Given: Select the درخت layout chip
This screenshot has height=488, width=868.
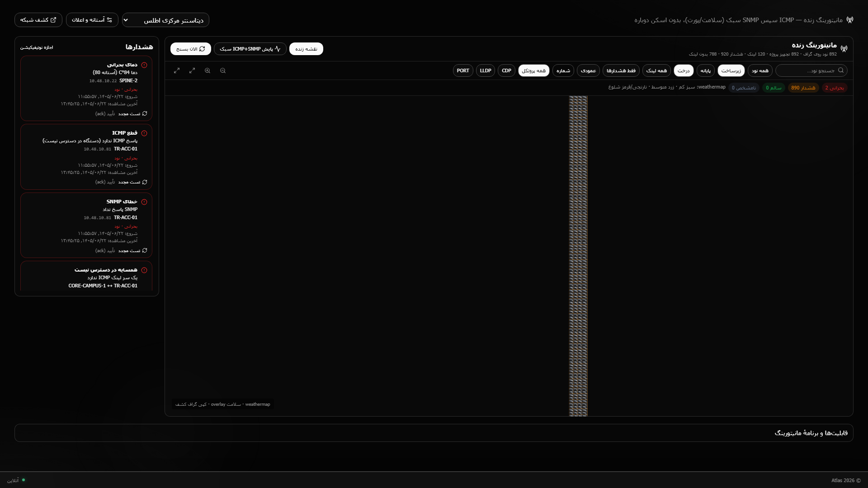Looking at the screenshot, I should (684, 70).
